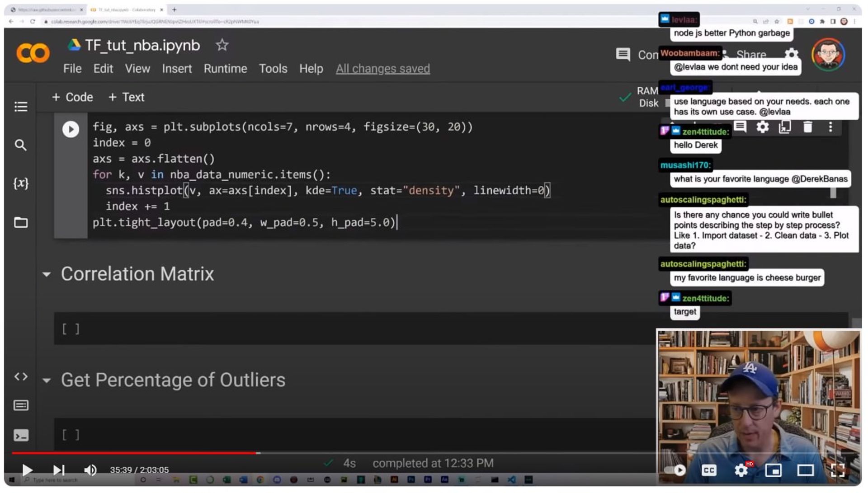Mirror the cell in a tab
868x493 pixels.
[785, 127]
